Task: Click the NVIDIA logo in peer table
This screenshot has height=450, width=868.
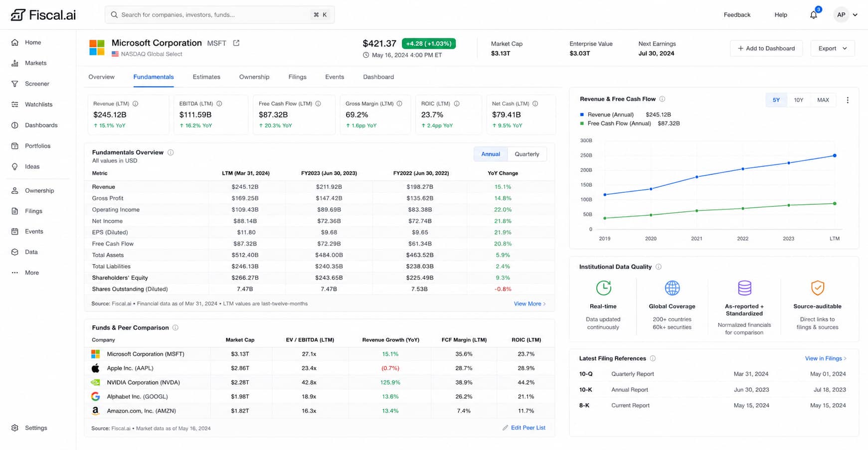Action: pos(96,382)
